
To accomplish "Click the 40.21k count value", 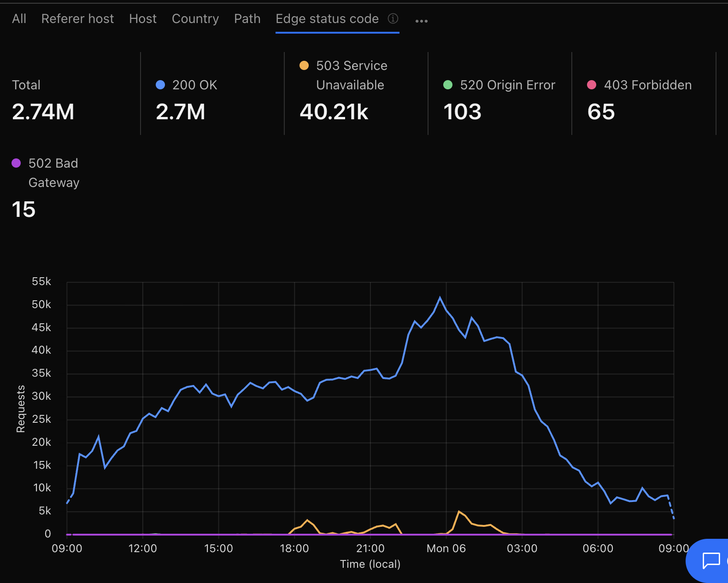I will pos(334,112).
